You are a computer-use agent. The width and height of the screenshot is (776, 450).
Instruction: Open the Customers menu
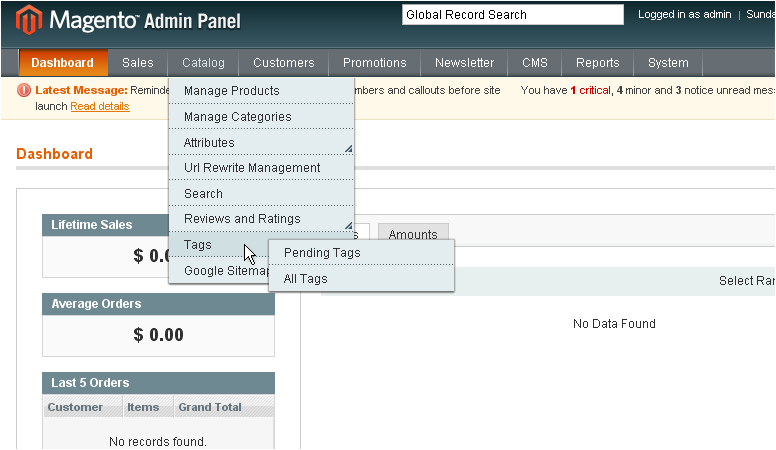click(x=284, y=63)
